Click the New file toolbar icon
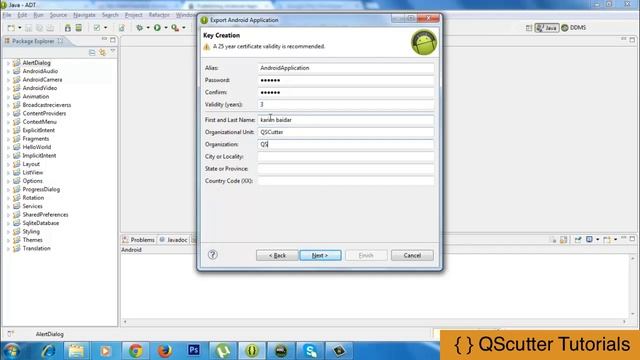This screenshot has height=360, width=640. click(11, 28)
